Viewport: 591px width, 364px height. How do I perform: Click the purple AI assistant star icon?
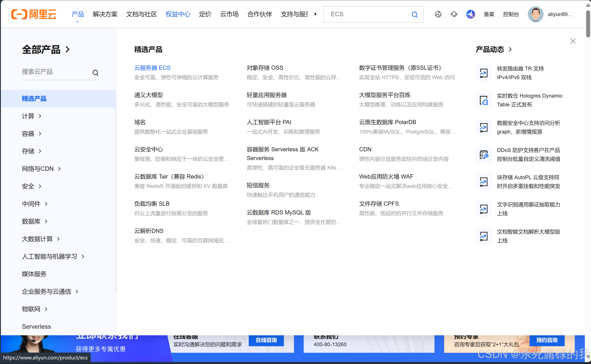click(x=470, y=14)
